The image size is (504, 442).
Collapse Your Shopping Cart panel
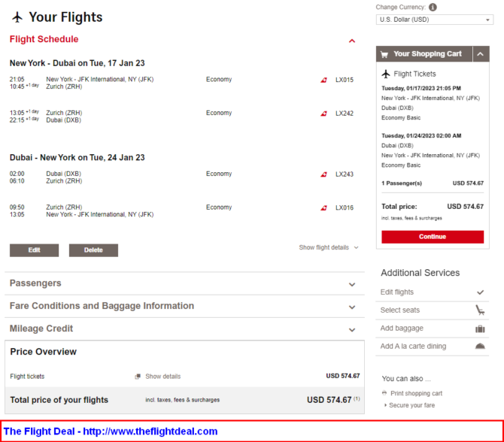point(481,54)
